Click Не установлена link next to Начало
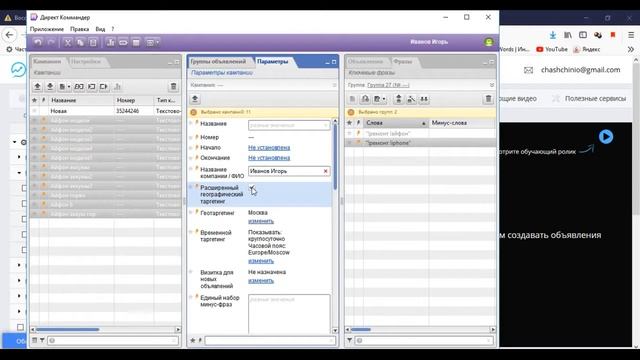The width and height of the screenshot is (640, 360). [269, 147]
